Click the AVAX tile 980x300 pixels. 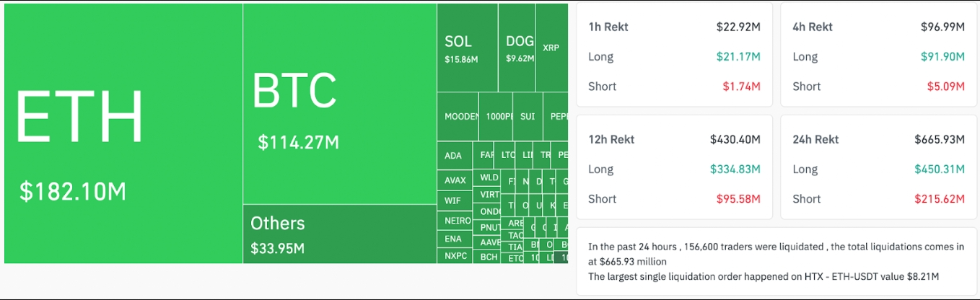(455, 180)
